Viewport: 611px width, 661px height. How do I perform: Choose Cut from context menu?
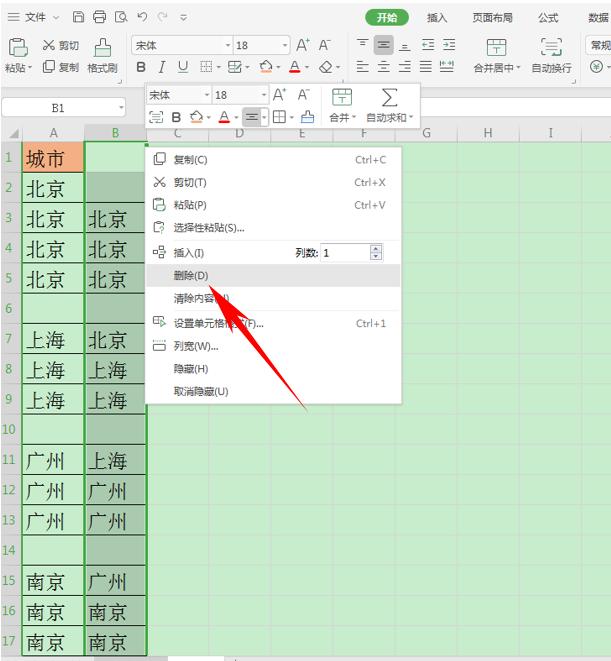(273, 182)
